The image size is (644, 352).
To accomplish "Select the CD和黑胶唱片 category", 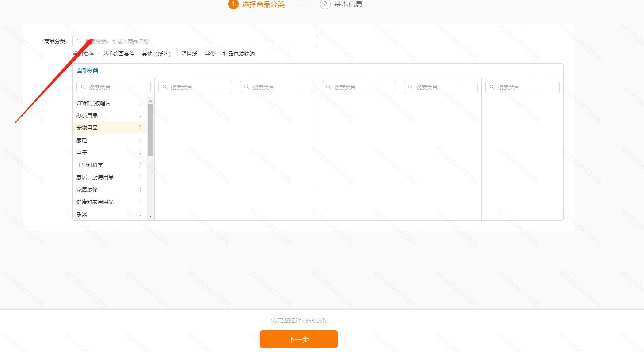I will [110, 103].
